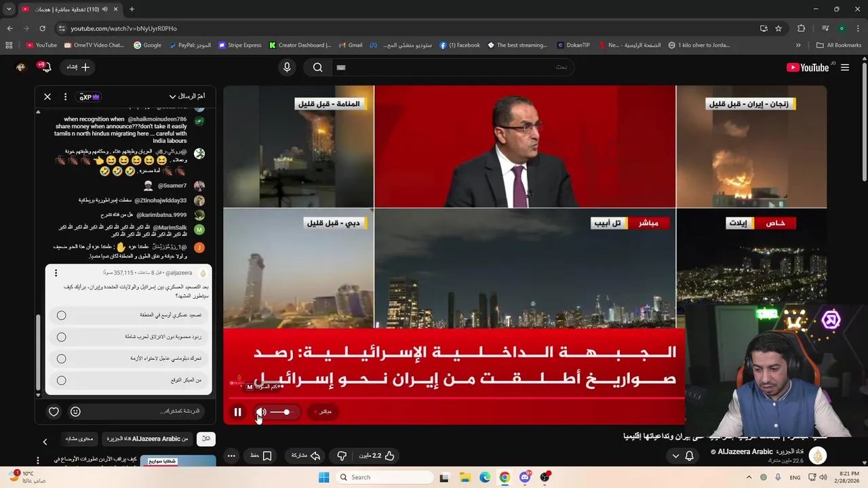Open the Stripe Express bookmark
868x488 pixels.
tap(240, 45)
